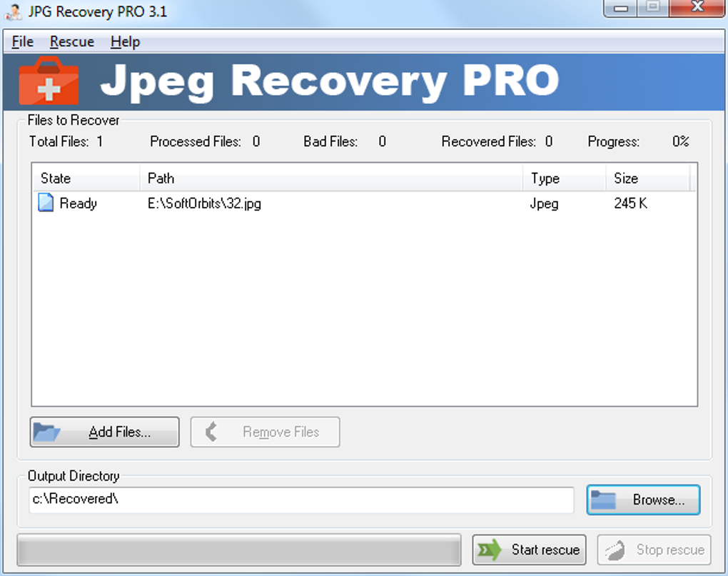
Task: Click the 245 K size cell
Action: click(x=630, y=203)
